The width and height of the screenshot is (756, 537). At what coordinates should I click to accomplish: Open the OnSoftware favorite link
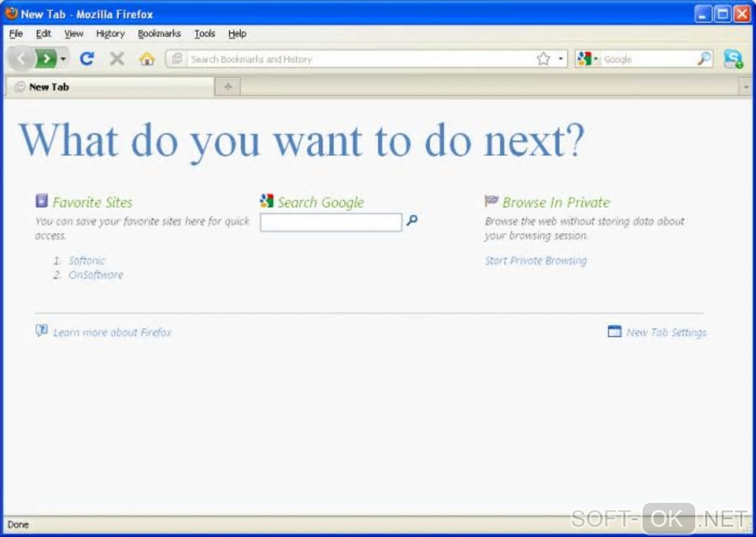tap(96, 274)
